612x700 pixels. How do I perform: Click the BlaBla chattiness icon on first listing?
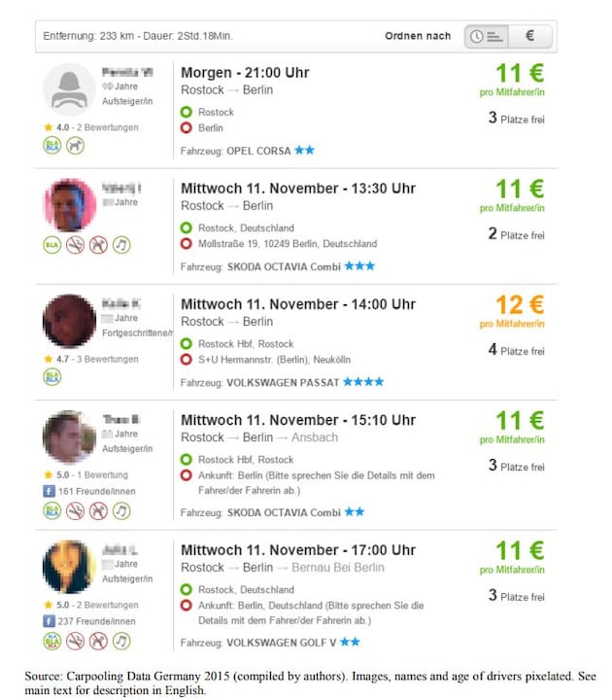point(52,146)
